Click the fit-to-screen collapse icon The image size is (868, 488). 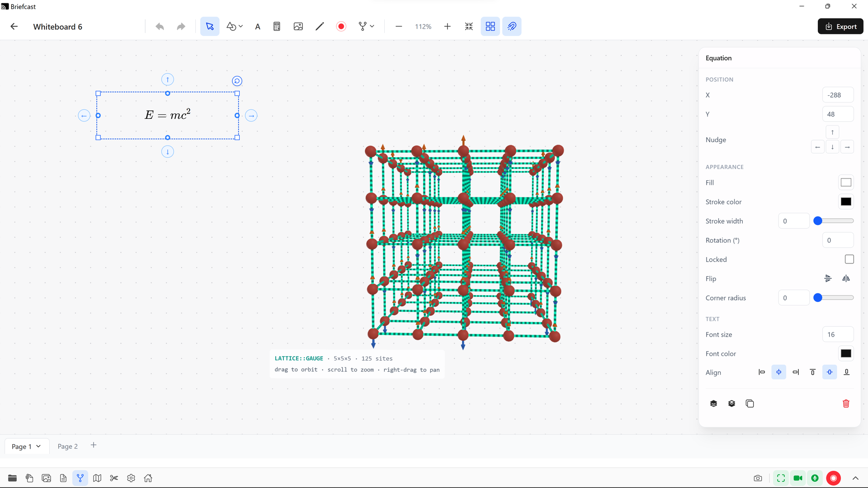point(469,27)
